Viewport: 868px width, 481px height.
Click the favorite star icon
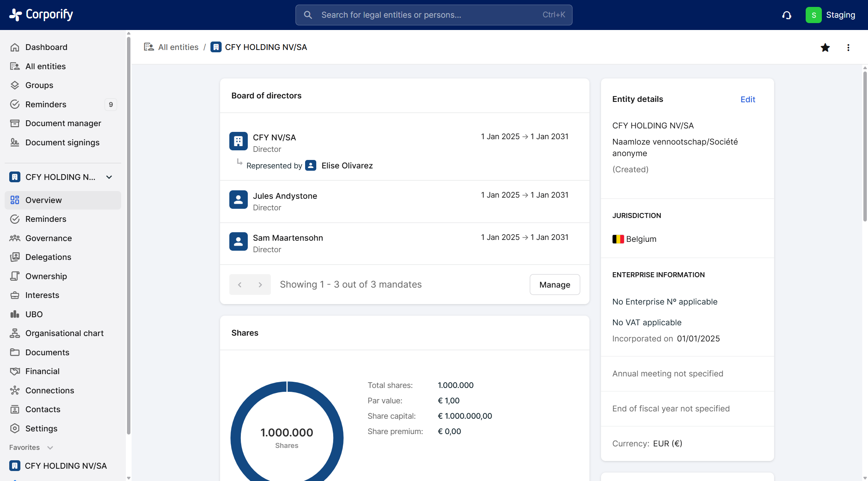tap(825, 48)
